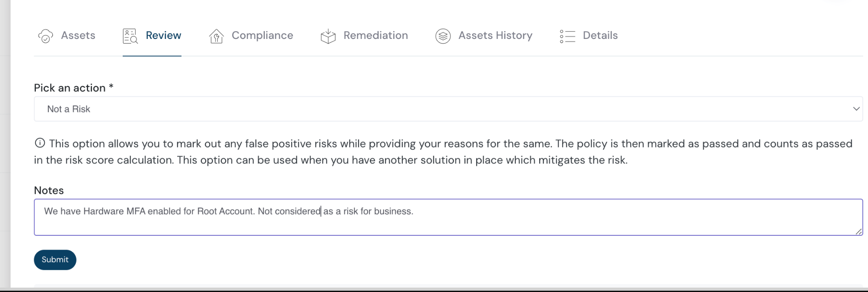Screen dimensions: 868x292
Task: Click the Compliance tab house icon
Action: 216,36
